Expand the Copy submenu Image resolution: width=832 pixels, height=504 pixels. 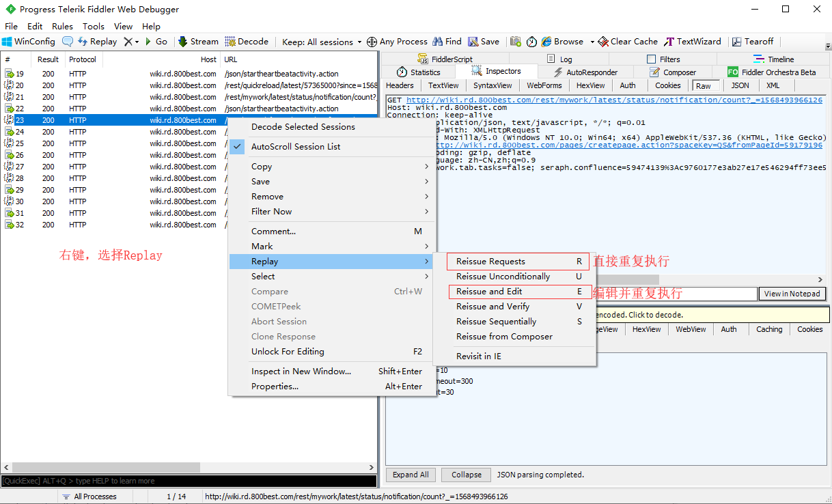pos(331,167)
